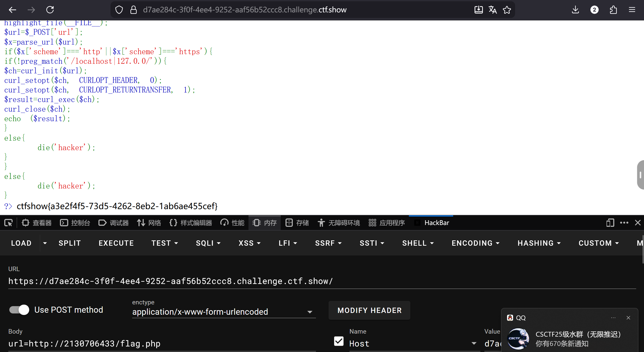This screenshot has height=352, width=644.
Task: Open the downloads icon
Action: [575, 10]
